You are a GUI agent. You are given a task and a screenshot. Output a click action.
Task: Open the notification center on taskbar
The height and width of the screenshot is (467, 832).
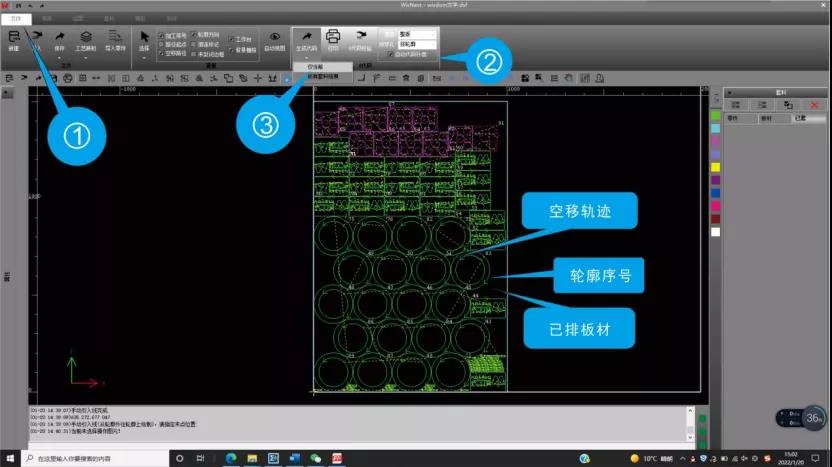(816, 458)
